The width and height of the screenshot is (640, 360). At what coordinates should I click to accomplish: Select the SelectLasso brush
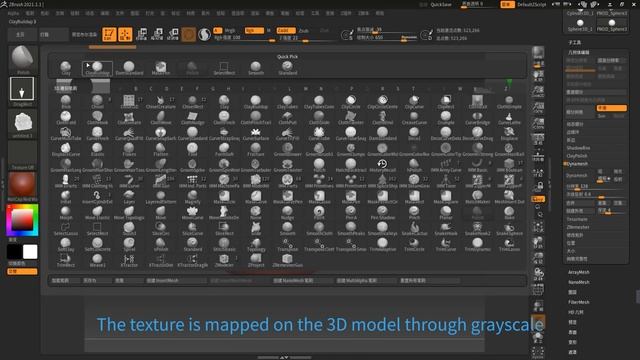coord(65,229)
